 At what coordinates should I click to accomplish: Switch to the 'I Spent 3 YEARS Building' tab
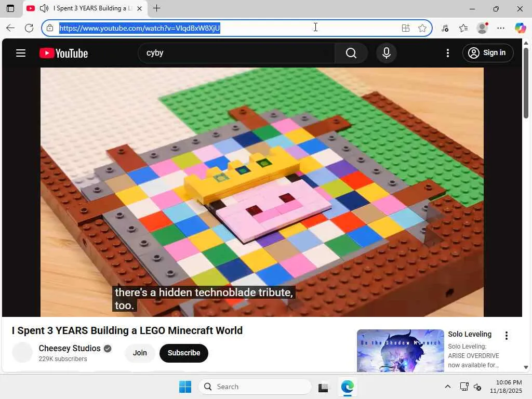[85, 8]
